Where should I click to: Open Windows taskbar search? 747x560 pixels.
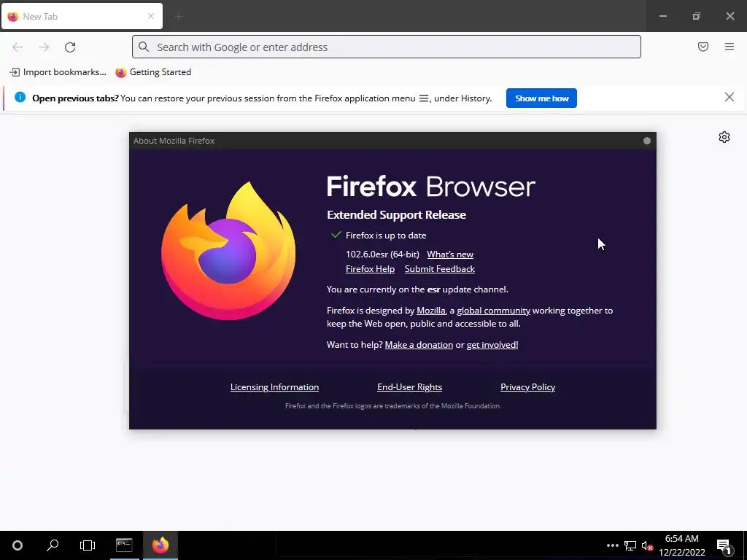pos(53,545)
